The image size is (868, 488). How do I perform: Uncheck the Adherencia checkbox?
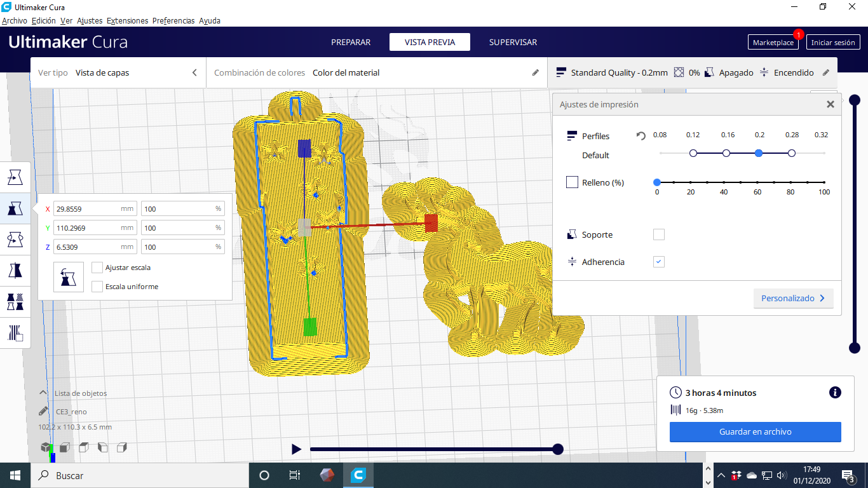pos(659,262)
